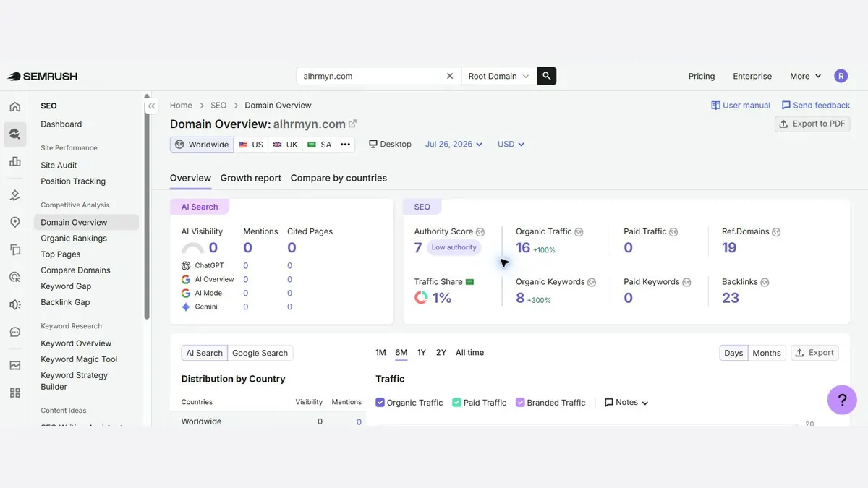Click the info icon next to Organic Keywords
The height and width of the screenshot is (488, 868).
[592, 282]
